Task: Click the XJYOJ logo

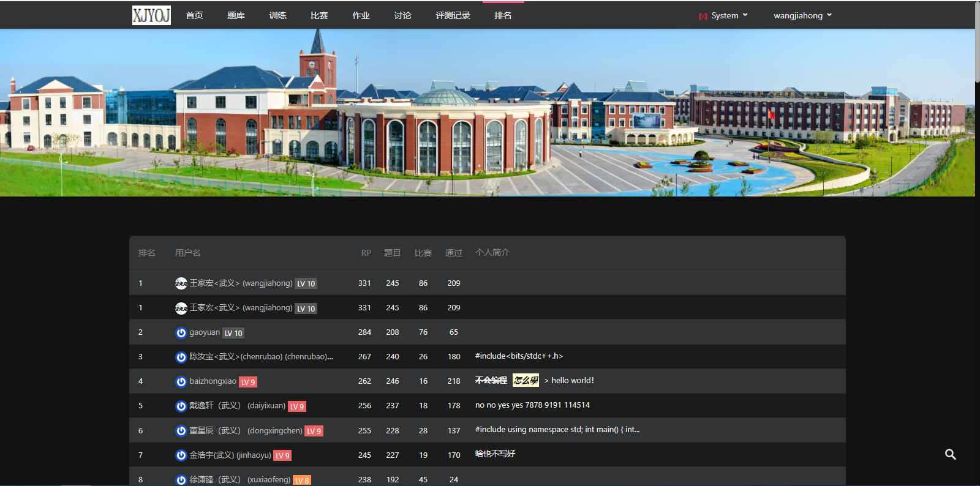Action: [151, 15]
